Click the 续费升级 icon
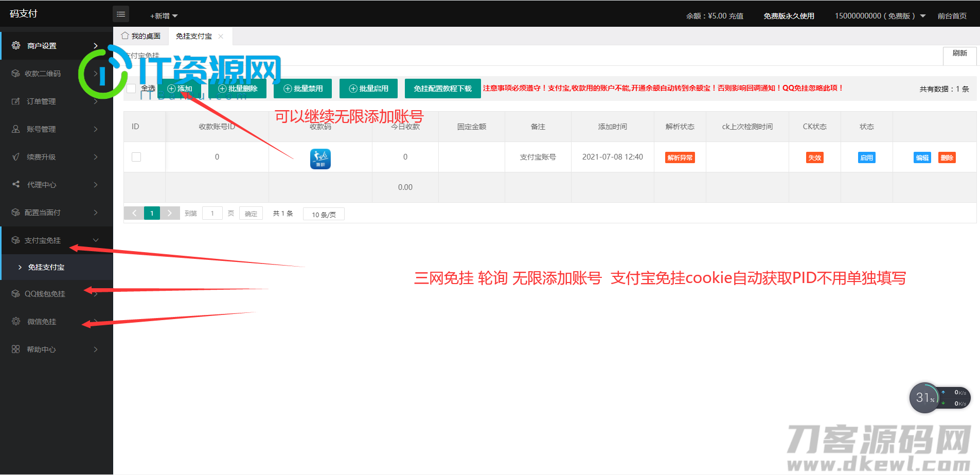 point(16,157)
